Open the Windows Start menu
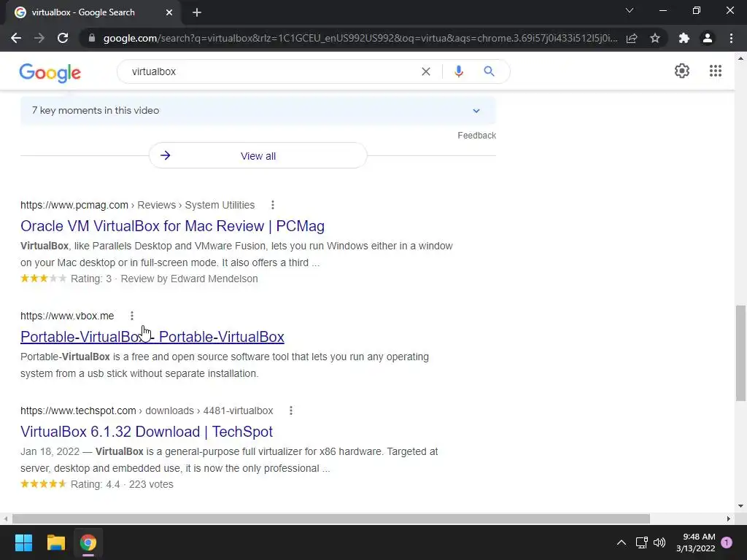 [23, 542]
